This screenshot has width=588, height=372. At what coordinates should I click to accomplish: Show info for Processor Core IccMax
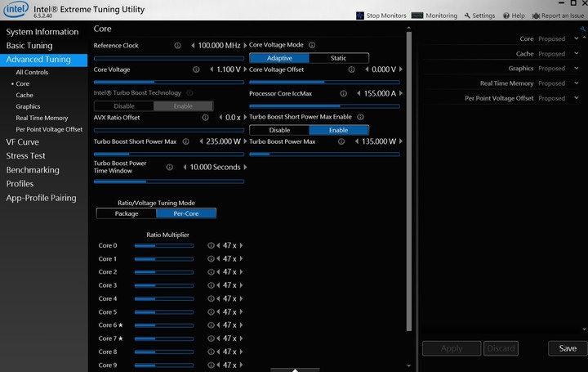click(344, 93)
